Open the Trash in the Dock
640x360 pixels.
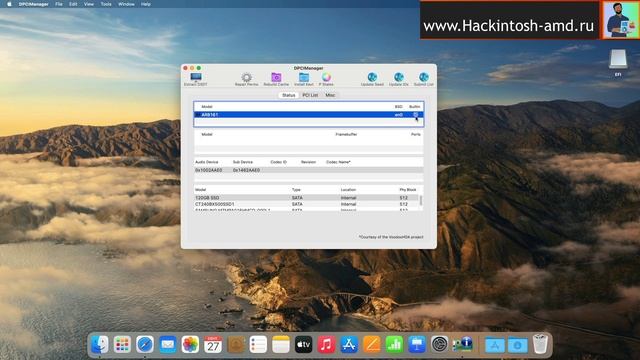click(540, 345)
